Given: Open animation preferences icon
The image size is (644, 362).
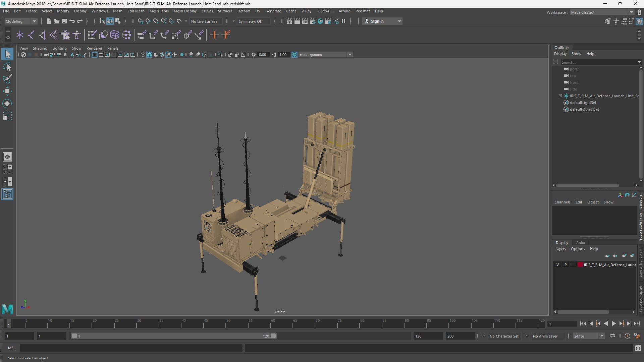Looking at the screenshot, I should click(637, 336).
